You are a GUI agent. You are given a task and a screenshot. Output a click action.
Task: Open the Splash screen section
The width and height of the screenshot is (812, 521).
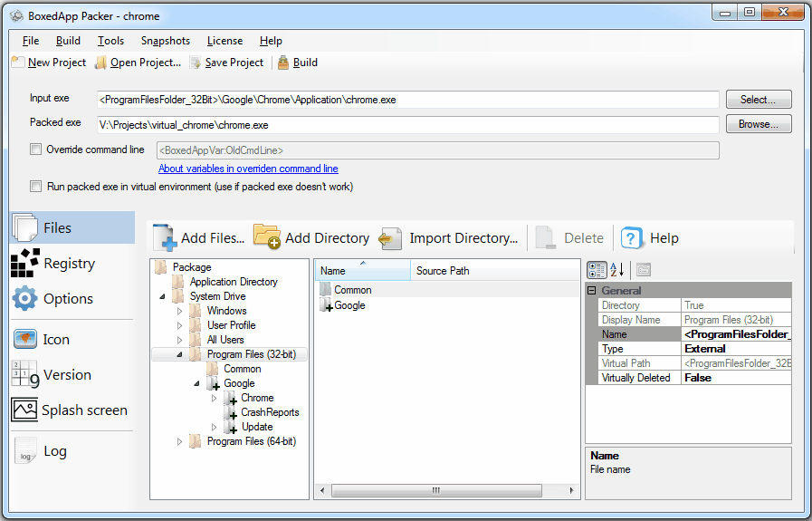tap(70, 410)
